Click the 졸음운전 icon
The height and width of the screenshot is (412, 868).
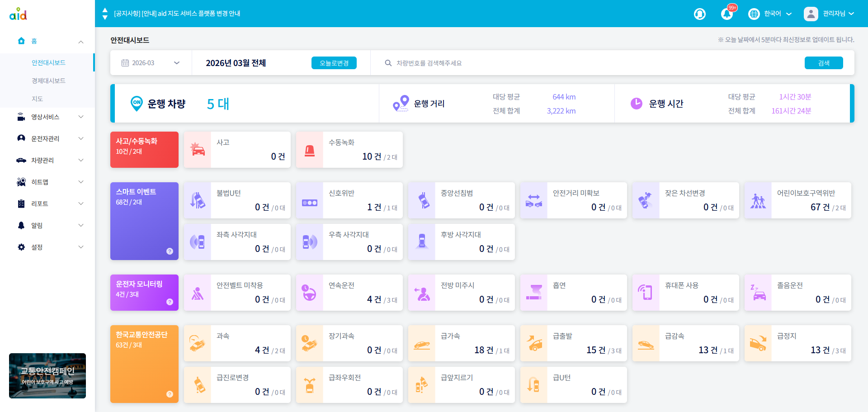758,293
